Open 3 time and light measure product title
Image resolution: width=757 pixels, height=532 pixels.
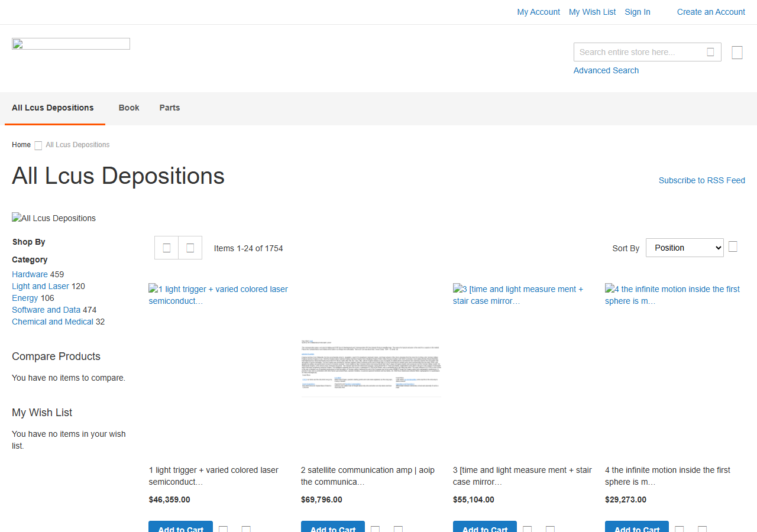[x=522, y=476]
